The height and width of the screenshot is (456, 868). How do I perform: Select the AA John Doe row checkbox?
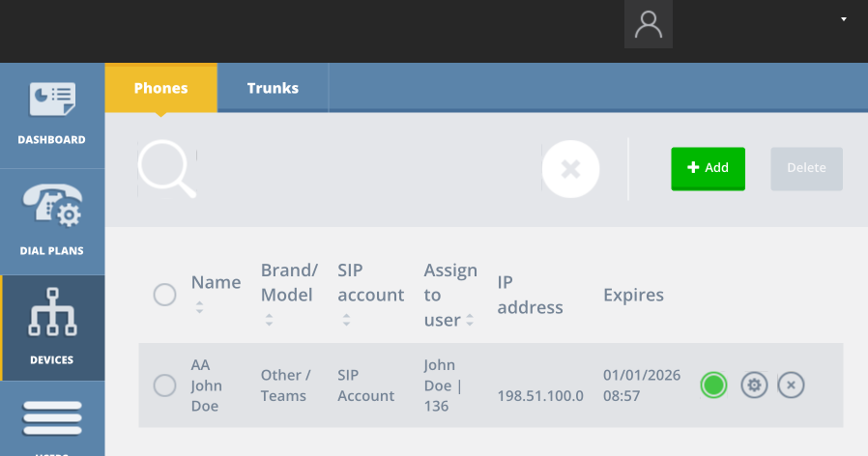coord(165,385)
